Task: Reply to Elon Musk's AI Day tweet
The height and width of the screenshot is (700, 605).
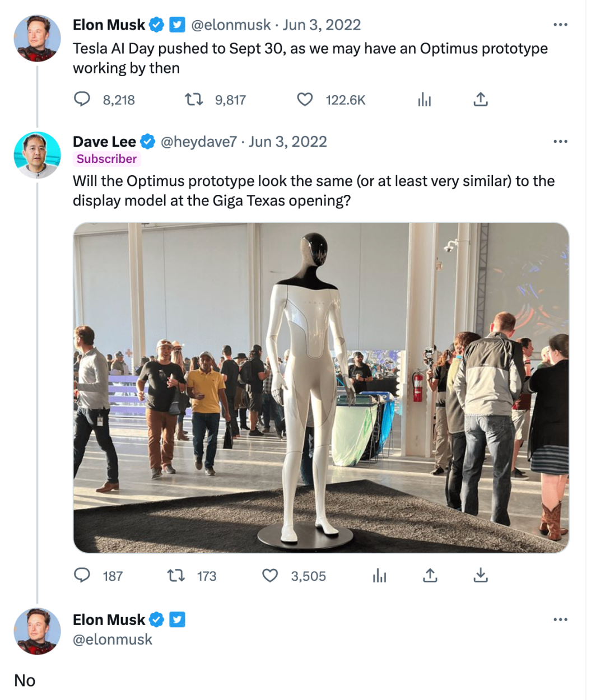Action: (x=82, y=100)
